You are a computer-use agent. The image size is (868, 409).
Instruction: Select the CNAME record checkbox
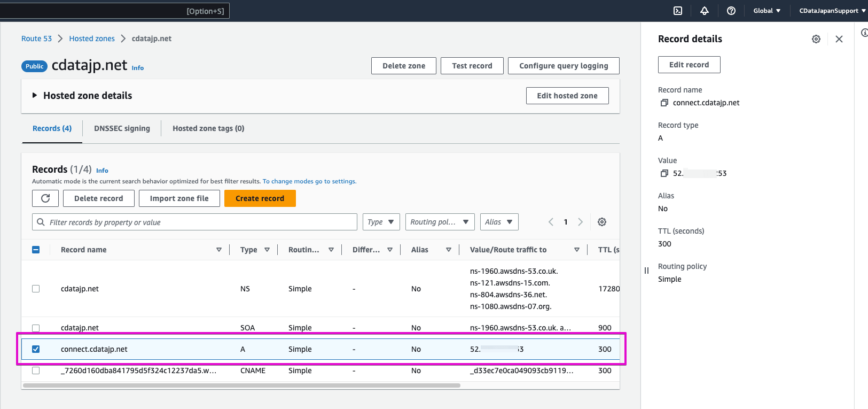(x=36, y=371)
